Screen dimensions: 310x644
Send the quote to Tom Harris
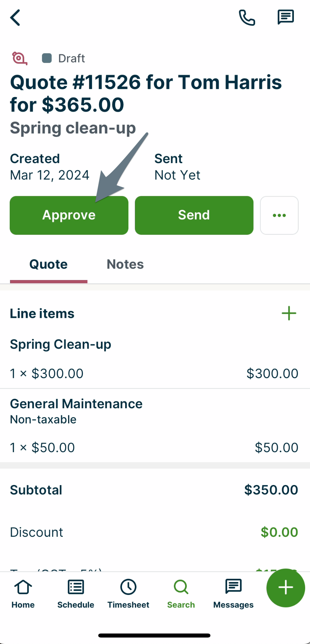pos(194,215)
